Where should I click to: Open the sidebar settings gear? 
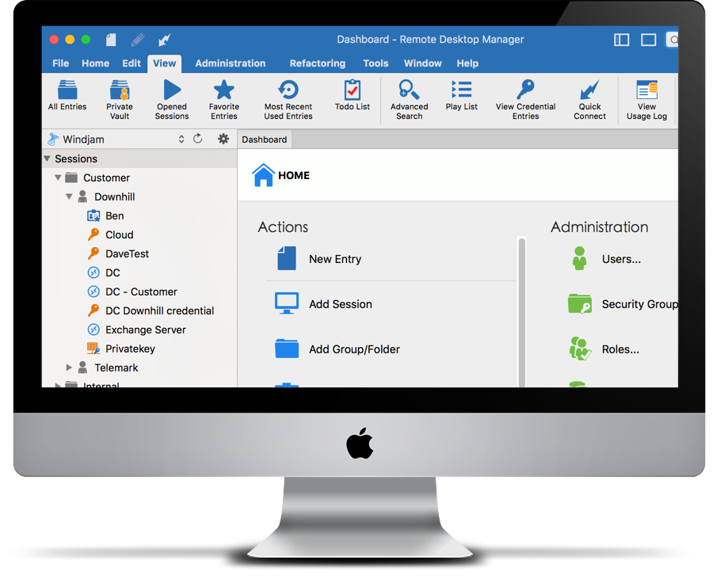[x=223, y=139]
